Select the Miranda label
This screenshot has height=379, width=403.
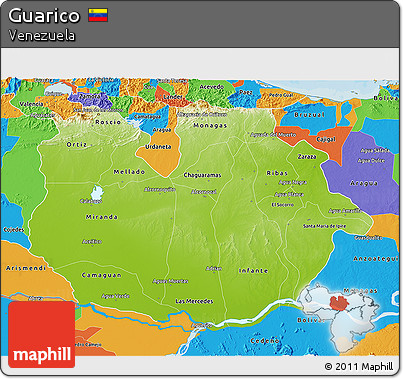102,217
